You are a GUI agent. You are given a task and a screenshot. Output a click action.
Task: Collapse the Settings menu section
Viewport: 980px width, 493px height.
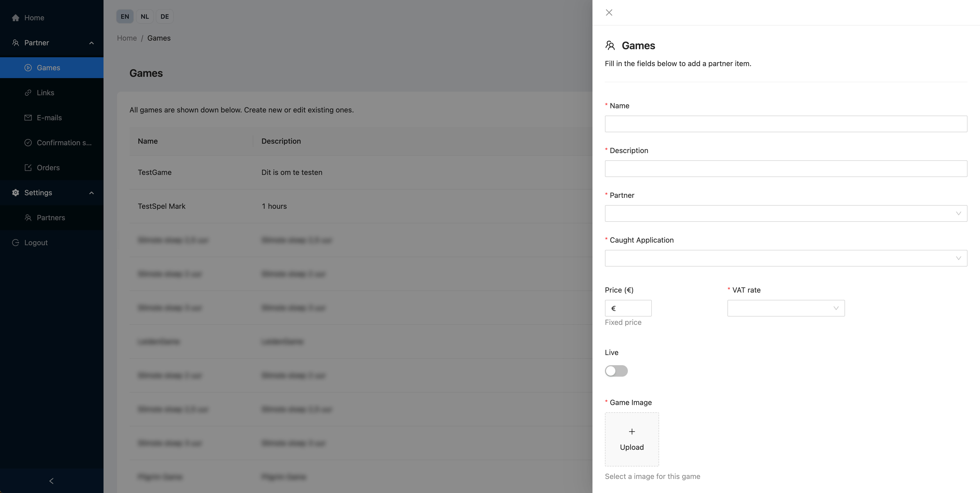pos(91,193)
